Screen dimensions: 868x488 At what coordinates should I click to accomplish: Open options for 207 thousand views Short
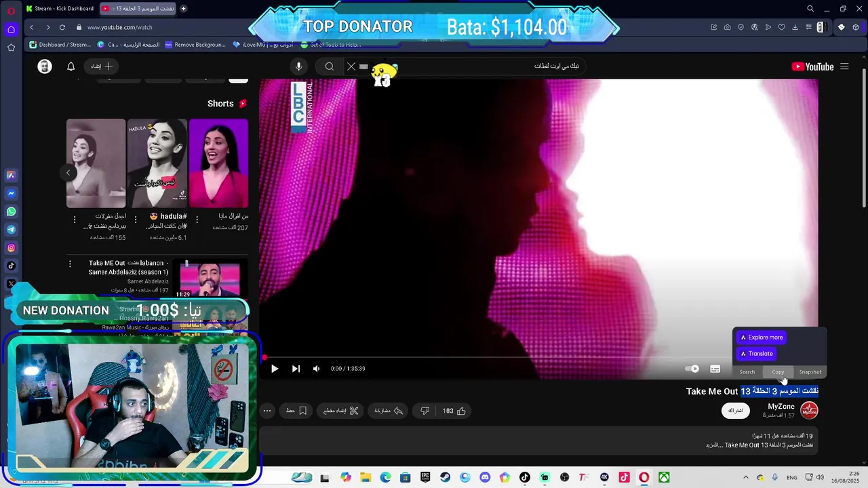click(197, 220)
